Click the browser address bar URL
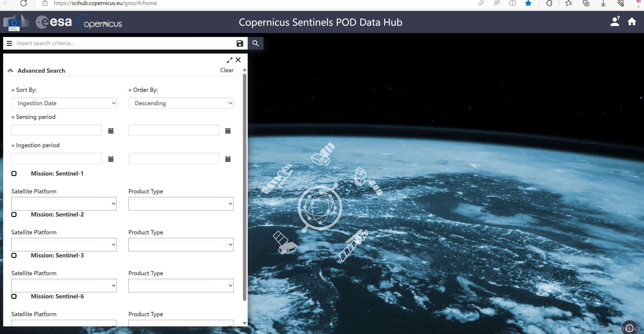This screenshot has width=644, height=334. coord(105,3)
